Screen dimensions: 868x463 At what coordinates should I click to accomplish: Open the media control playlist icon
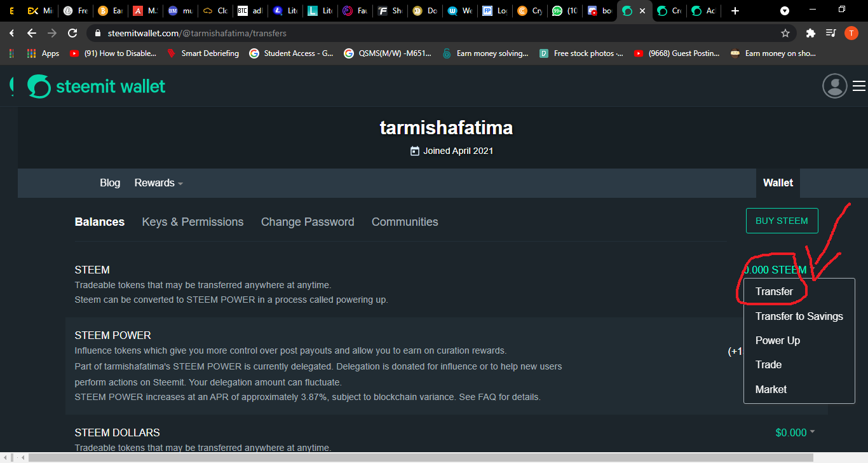pyautogui.click(x=831, y=33)
